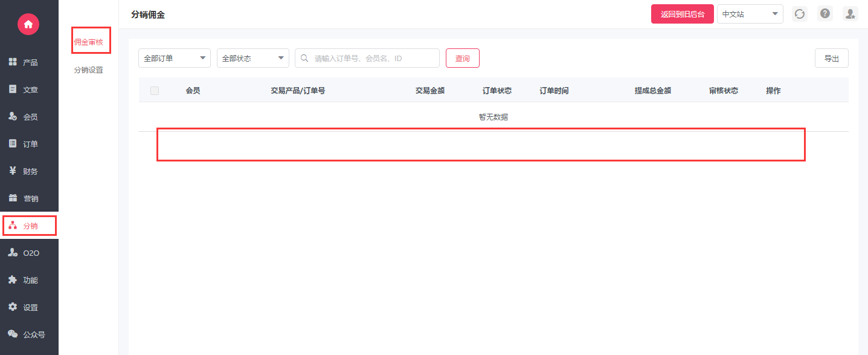The height and width of the screenshot is (355, 868).
Task: Click the refresh icon in top bar
Action: click(x=800, y=14)
